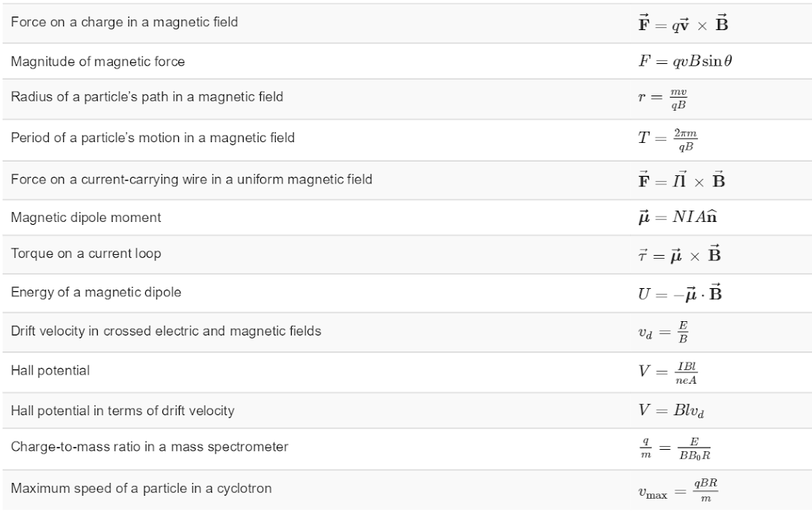
Task: Click the U = −μ · B equation
Action: (x=680, y=293)
